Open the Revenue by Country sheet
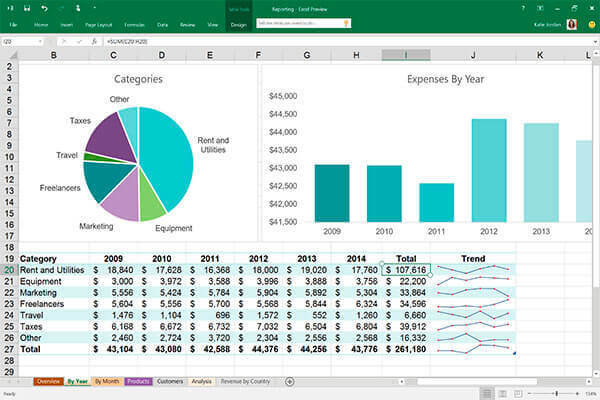The width and height of the screenshot is (600, 400). [x=245, y=381]
